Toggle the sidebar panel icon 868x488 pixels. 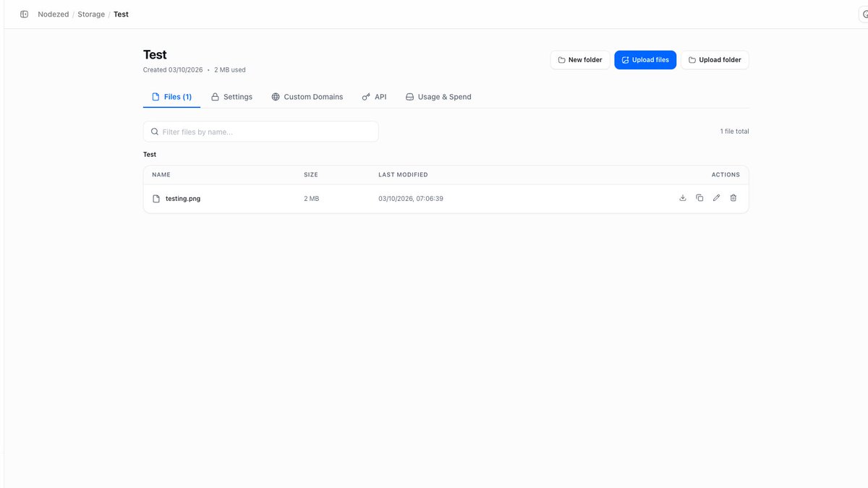pos(24,14)
